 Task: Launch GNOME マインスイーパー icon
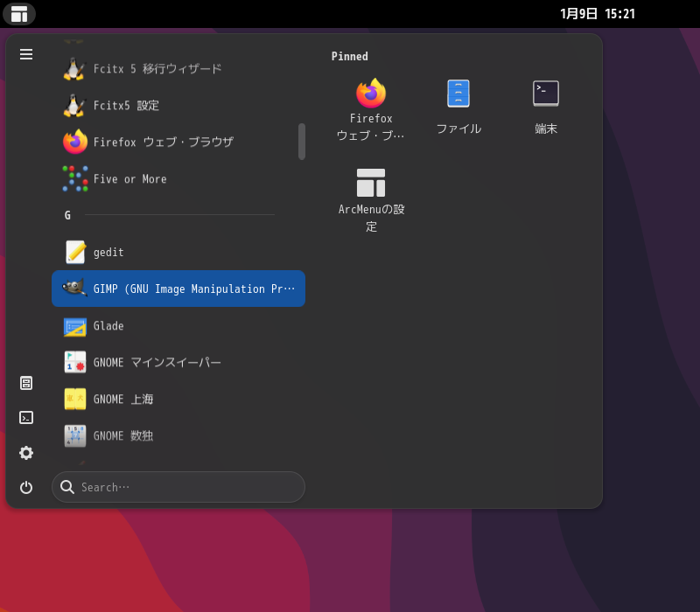(75, 362)
